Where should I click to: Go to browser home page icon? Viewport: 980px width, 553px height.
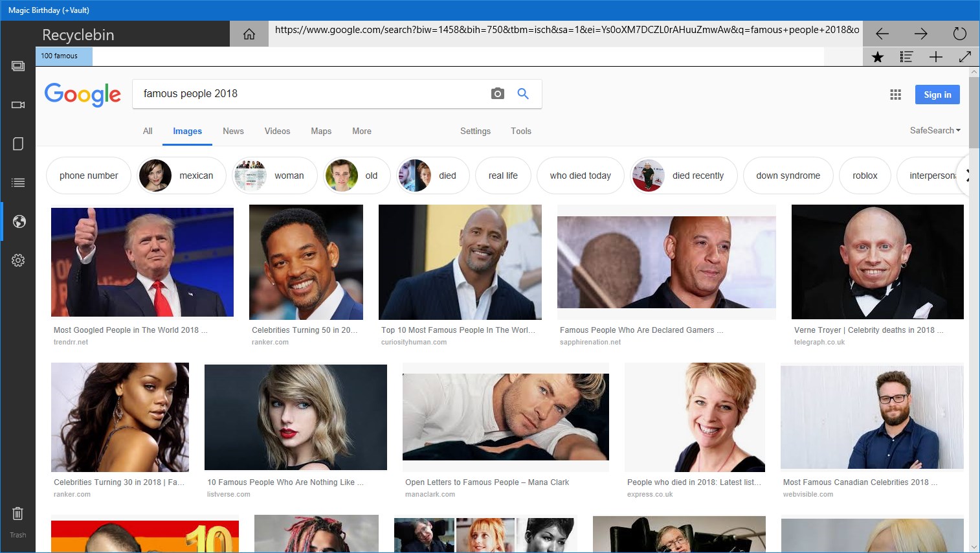point(249,34)
